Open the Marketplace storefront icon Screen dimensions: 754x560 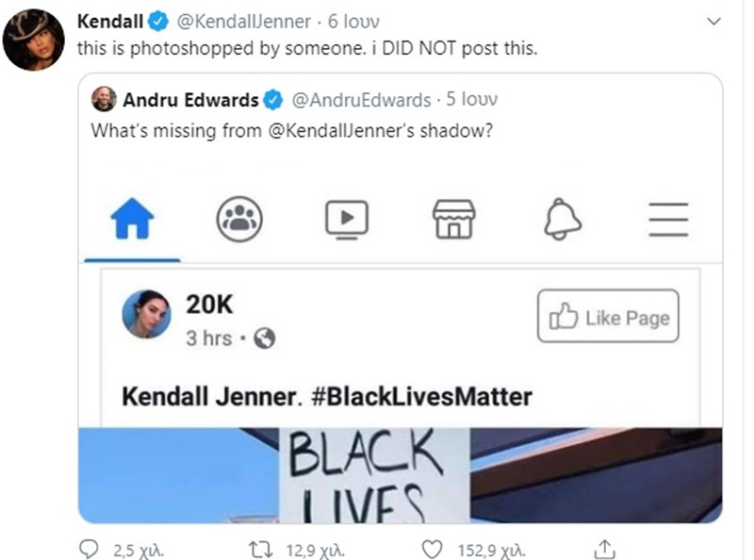coord(454,218)
